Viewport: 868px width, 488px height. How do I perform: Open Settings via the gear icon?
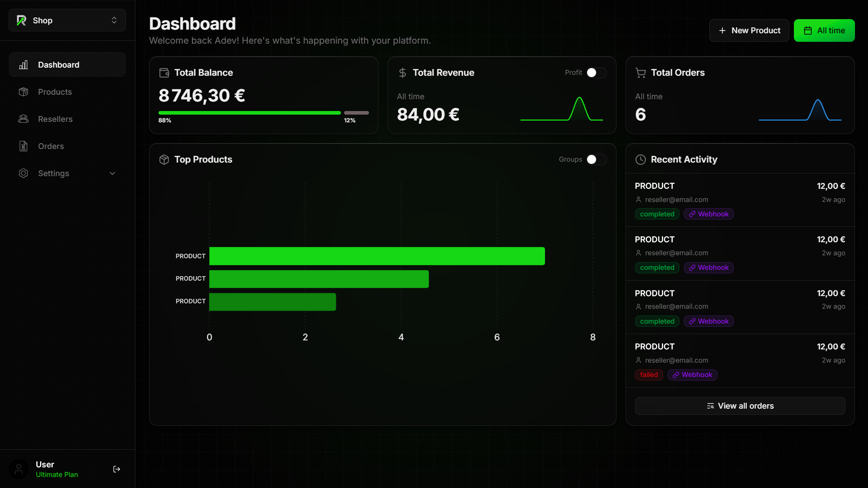click(23, 173)
